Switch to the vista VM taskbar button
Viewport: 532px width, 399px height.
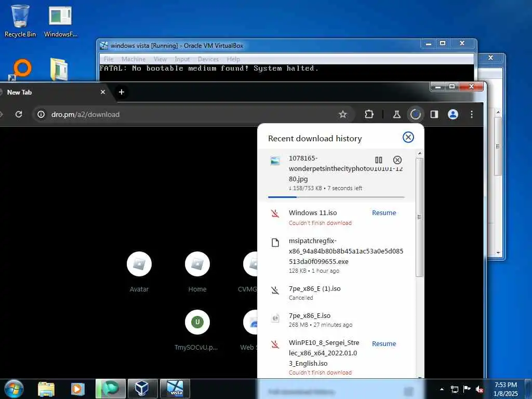175,389
